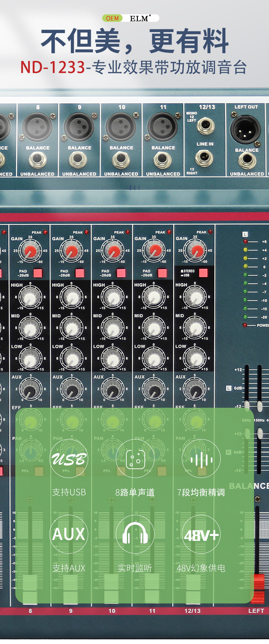Click channel 10 LOW EQ knob
Viewport: 269px width, 644px height.
point(113,359)
